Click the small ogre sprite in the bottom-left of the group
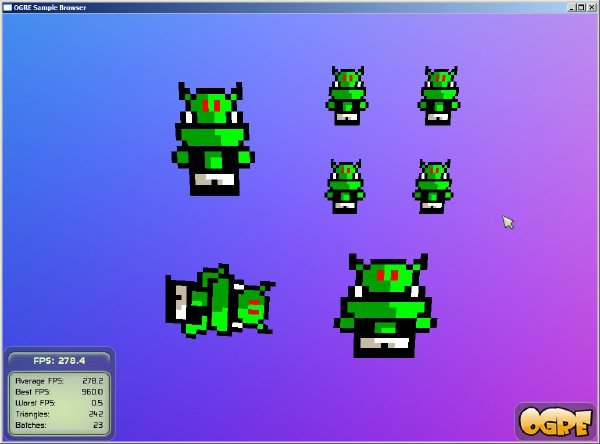 click(345, 186)
